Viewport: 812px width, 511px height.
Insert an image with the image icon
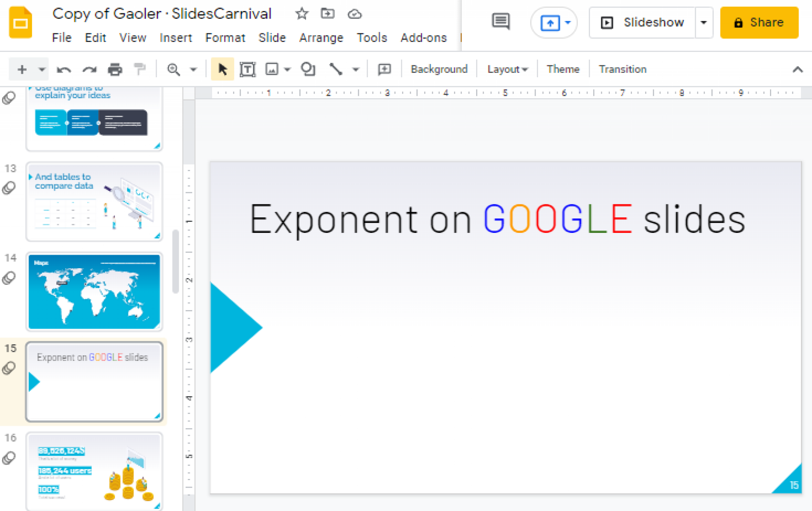coord(272,69)
